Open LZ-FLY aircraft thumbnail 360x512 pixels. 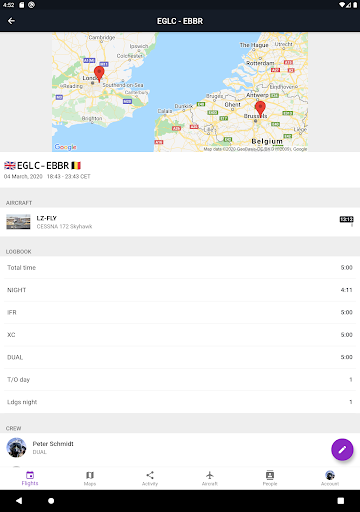(x=18, y=222)
